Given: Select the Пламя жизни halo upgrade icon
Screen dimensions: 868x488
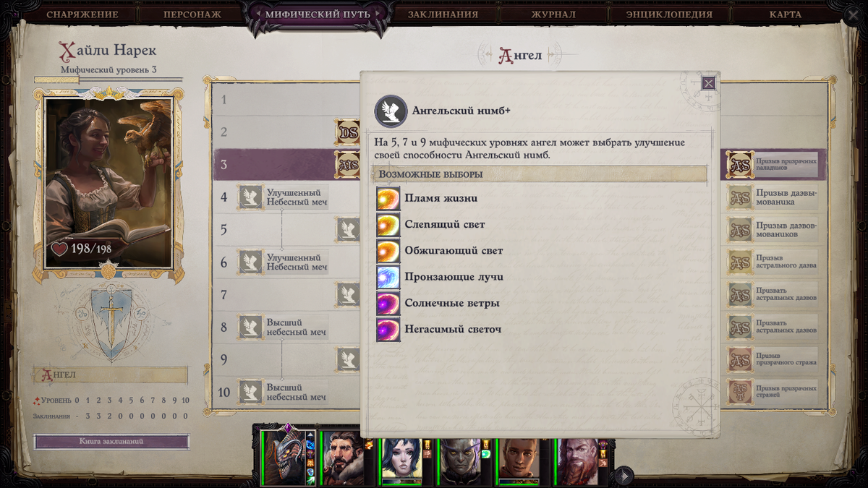Looking at the screenshot, I should click(388, 199).
